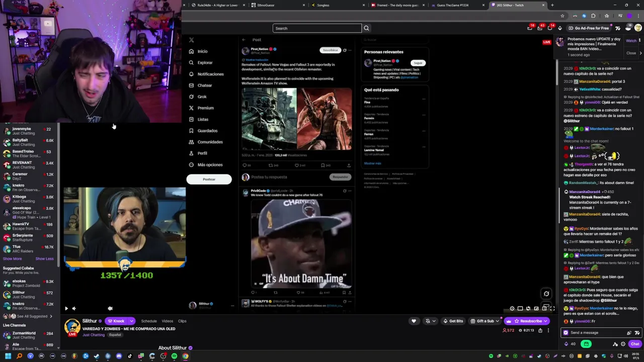This screenshot has height=362, width=644.
Task: Toggle notifications bell for Silithur channel
Action: [x=428, y=321]
